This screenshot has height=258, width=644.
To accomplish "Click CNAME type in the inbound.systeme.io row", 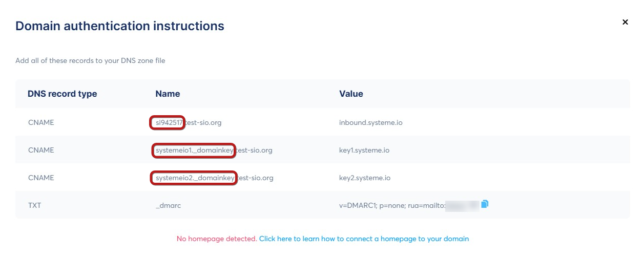I will tap(41, 123).
